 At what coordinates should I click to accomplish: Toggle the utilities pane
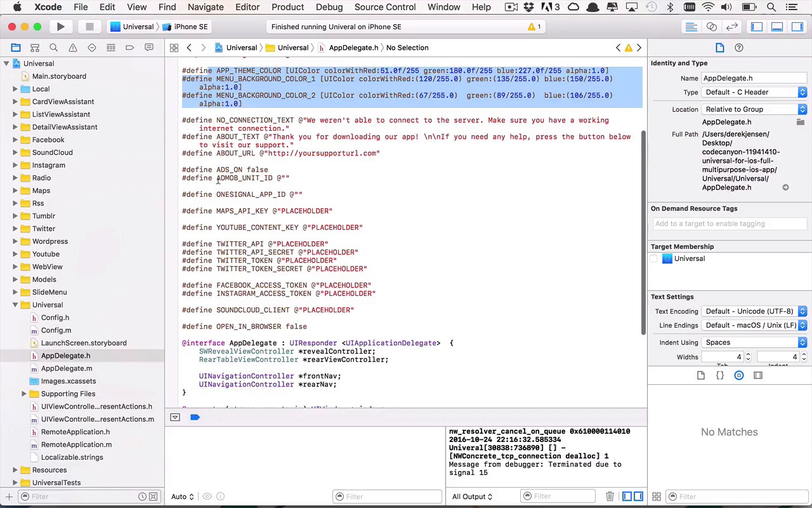797,27
